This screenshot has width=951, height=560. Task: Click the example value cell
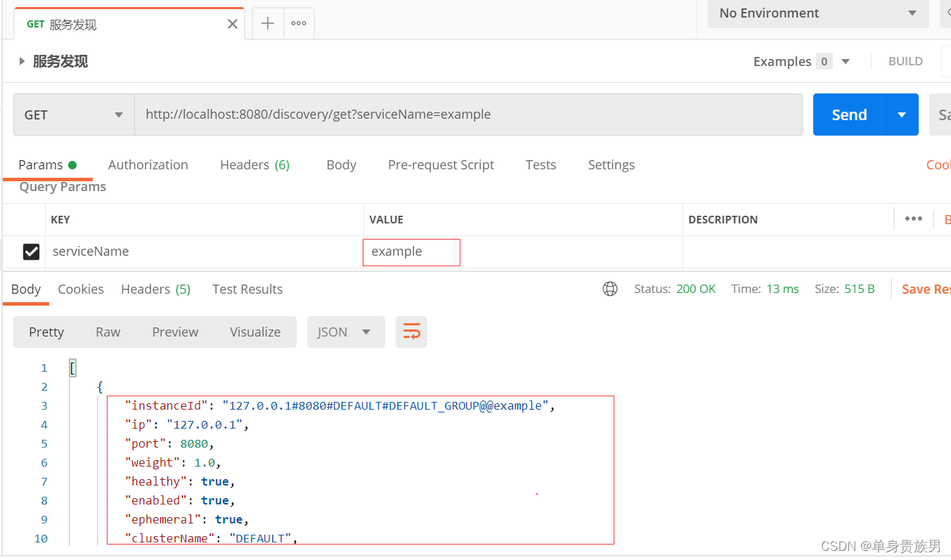pos(523,252)
